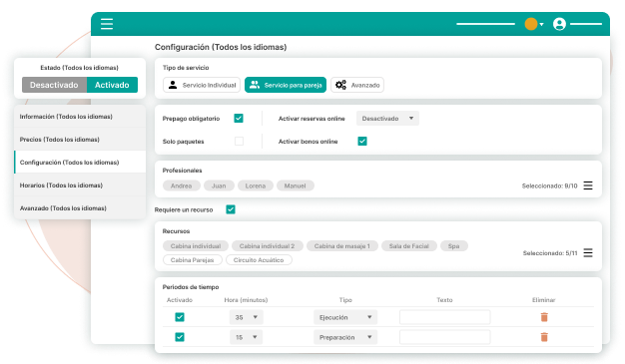
Task: Enable the Solo paquetes checkbox
Action: pyautogui.click(x=240, y=141)
